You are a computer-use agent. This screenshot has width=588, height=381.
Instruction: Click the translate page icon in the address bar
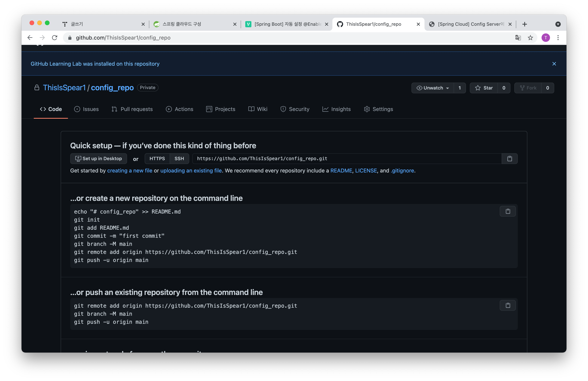coord(518,38)
